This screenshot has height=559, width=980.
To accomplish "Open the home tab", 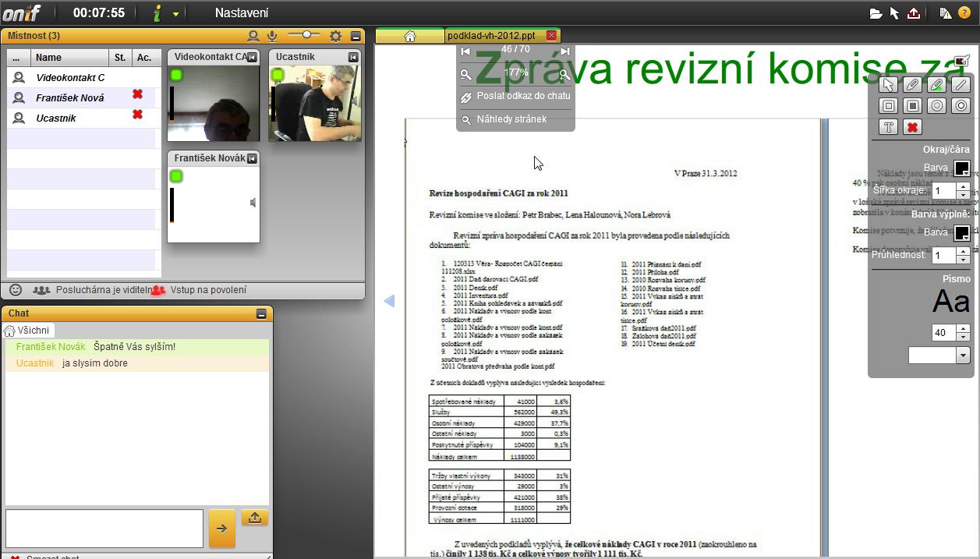I will pos(410,36).
